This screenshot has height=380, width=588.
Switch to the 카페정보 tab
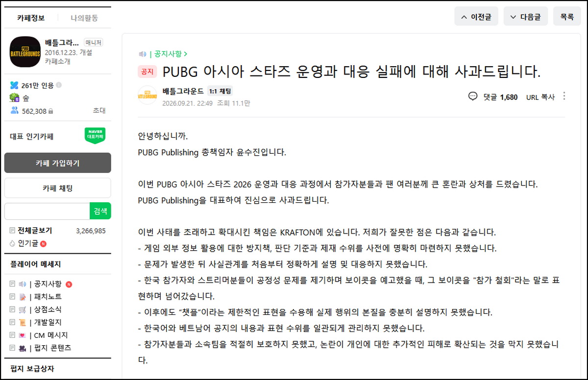30,18
